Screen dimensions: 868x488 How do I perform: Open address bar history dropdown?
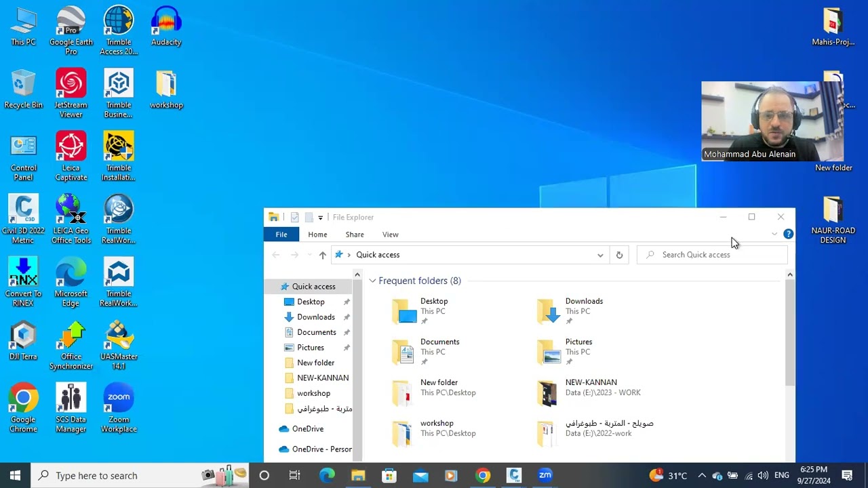pyautogui.click(x=600, y=255)
